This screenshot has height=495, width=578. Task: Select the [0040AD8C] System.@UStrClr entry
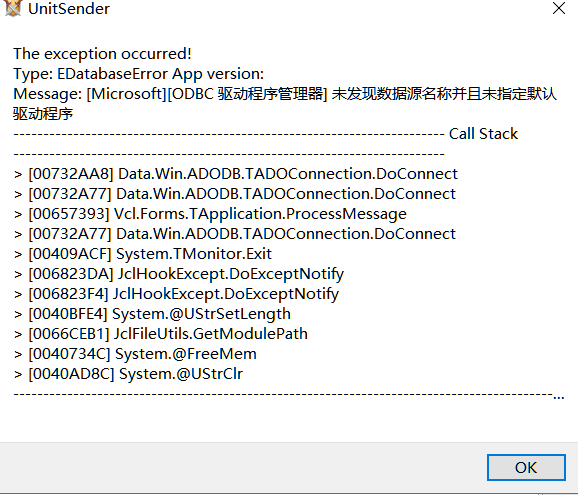tap(128, 374)
